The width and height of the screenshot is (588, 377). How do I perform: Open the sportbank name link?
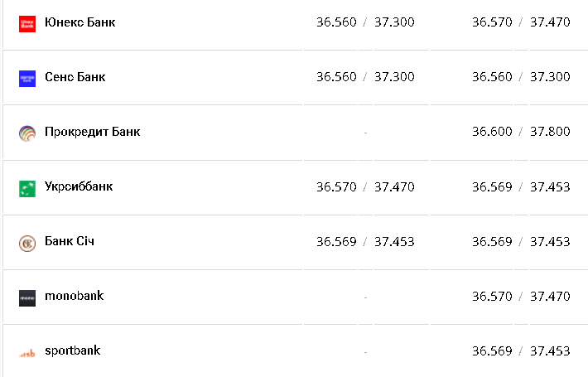[72, 350]
